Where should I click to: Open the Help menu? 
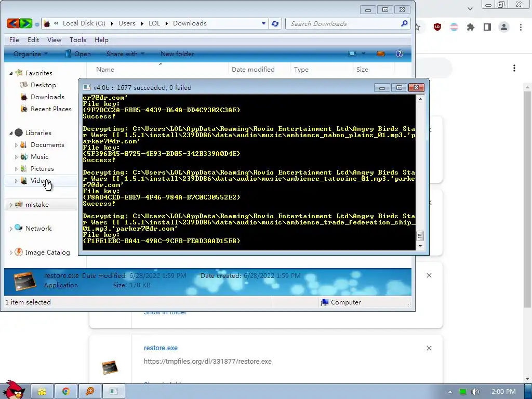[x=101, y=39]
